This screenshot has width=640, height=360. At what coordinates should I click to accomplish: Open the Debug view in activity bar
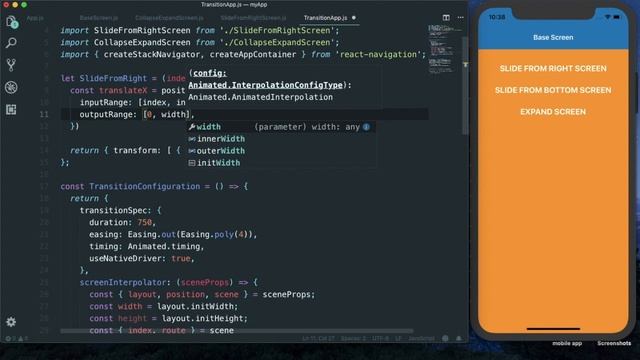click(x=11, y=87)
